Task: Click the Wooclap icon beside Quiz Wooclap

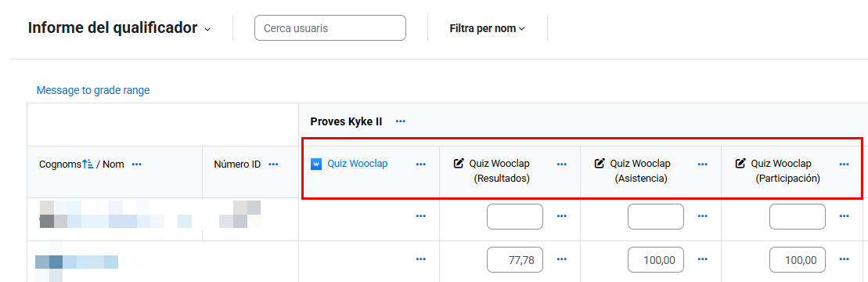Action: (x=316, y=164)
